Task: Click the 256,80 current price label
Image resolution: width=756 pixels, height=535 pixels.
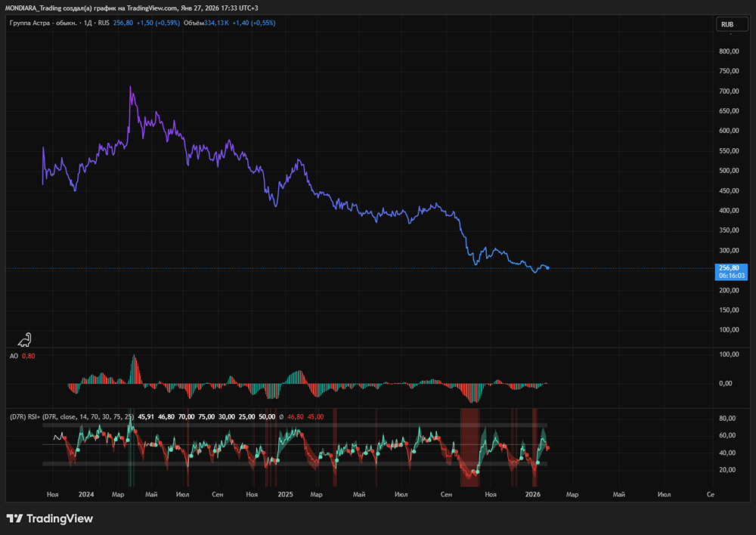Action: [731, 267]
